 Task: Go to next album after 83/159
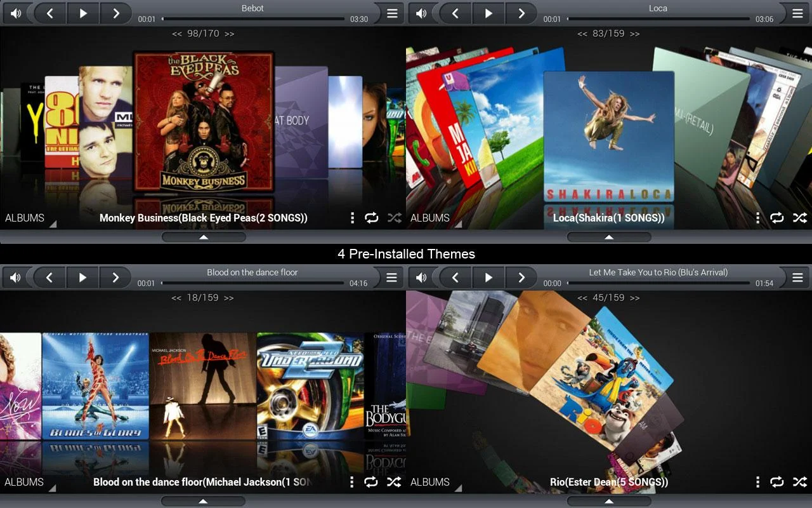point(634,34)
